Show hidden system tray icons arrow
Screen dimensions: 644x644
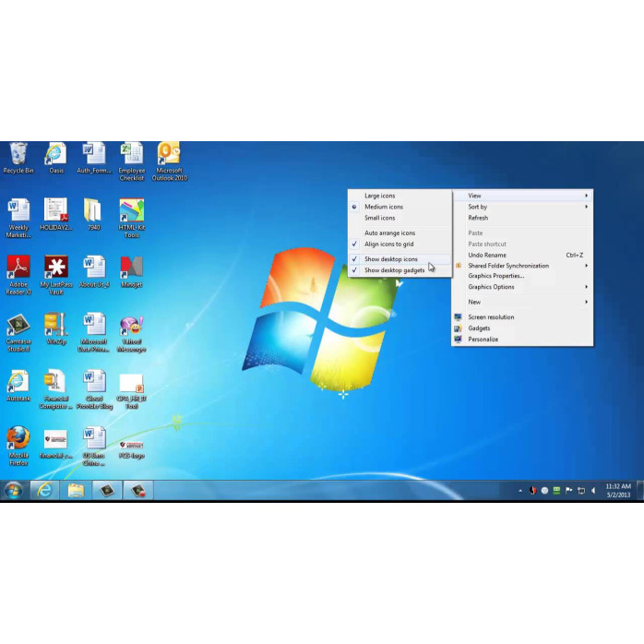click(x=520, y=491)
